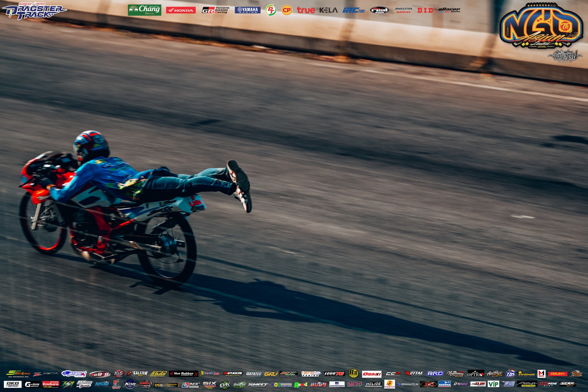Select the Falcon Argon logo
Image resolution: width=588 pixels, height=392 pixels.
click(x=138, y=374)
